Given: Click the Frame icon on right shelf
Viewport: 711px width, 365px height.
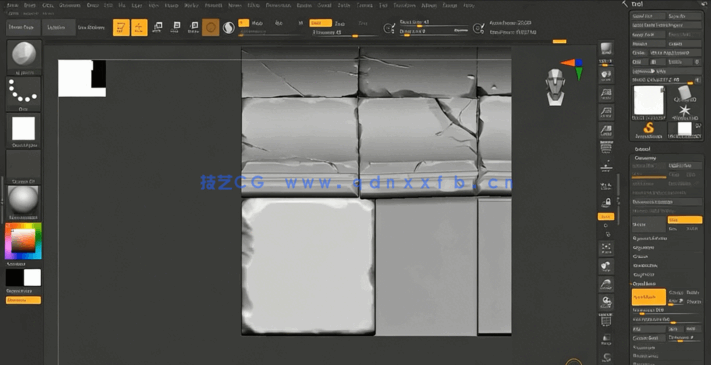Looking at the screenshot, I should point(606,248).
